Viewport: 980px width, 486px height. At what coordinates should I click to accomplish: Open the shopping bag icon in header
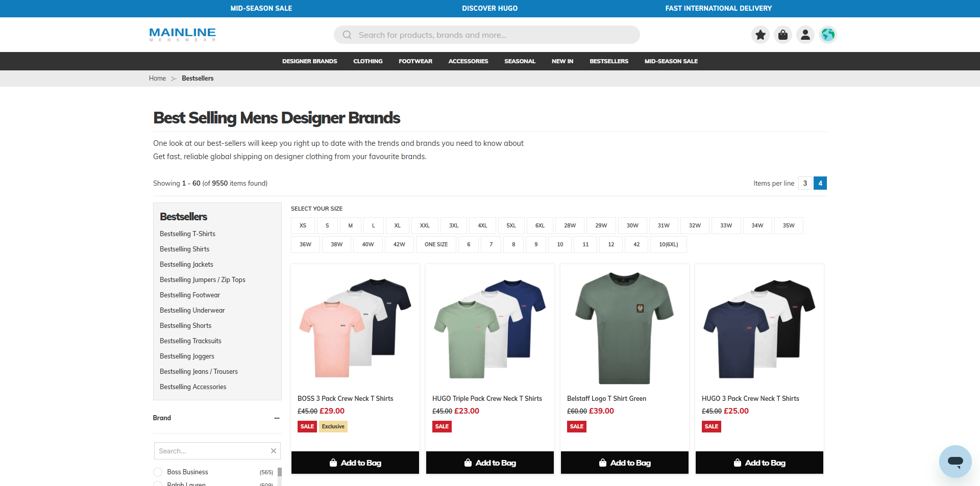pyautogui.click(x=783, y=35)
